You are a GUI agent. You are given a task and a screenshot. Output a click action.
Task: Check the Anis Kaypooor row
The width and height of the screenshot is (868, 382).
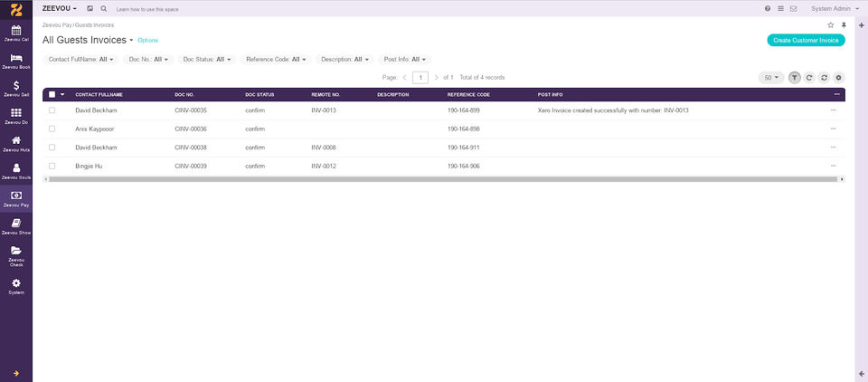pyautogui.click(x=52, y=129)
